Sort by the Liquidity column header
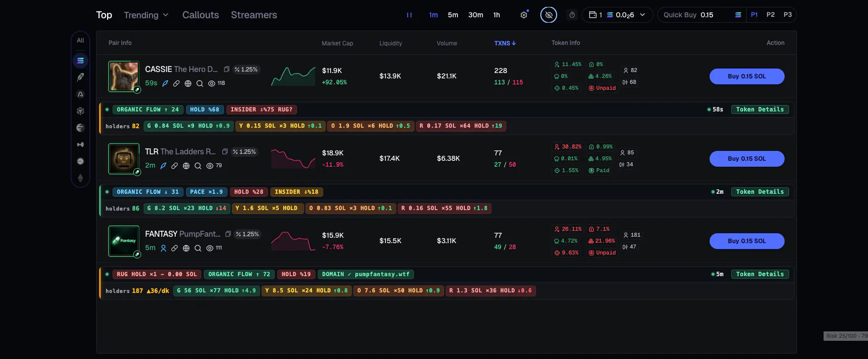The width and height of the screenshot is (868, 359). click(391, 43)
